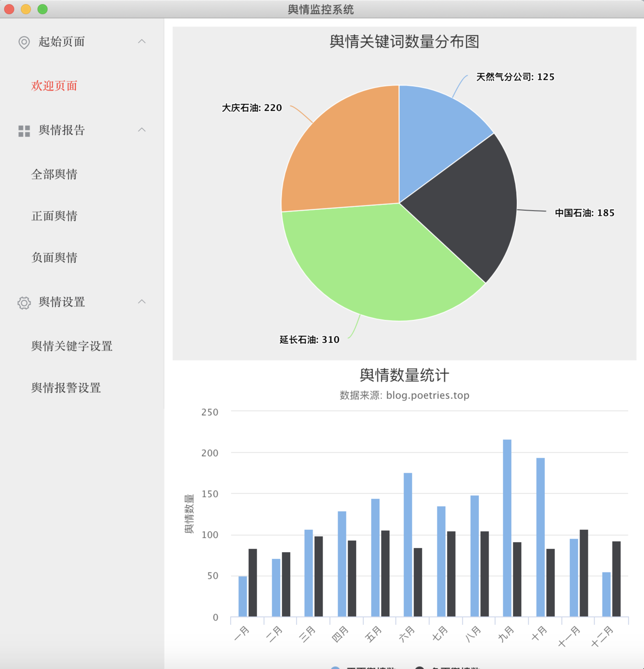Click the 100 y-axis value
The height and width of the screenshot is (669, 644).
coord(210,536)
